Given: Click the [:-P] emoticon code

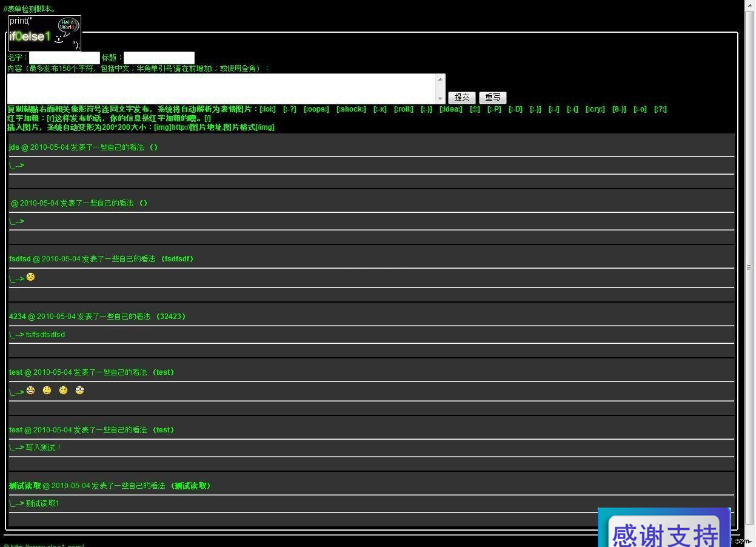Looking at the screenshot, I should pyautogui.click(x=494, y=109).
